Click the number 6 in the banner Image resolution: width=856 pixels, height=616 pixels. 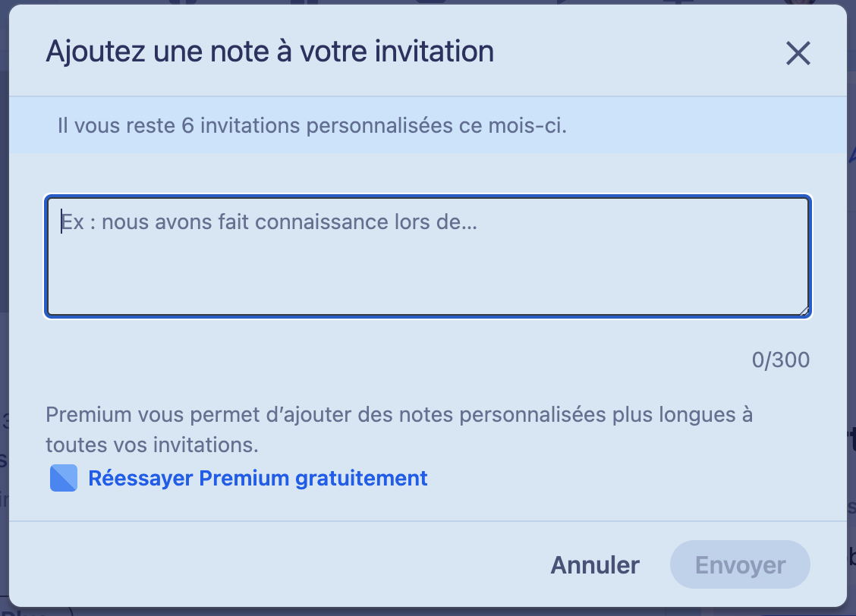pyautogui.click(x=188, y=125)
